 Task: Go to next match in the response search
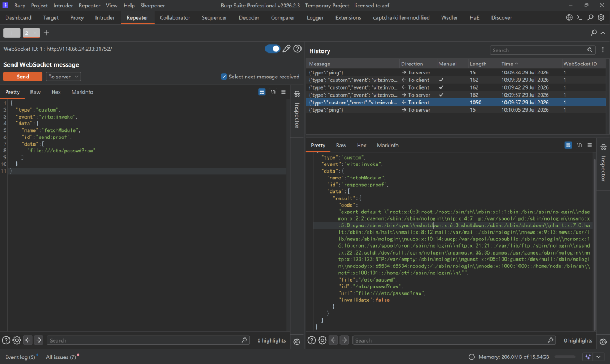pyautogui.click(x=345, y=340)
